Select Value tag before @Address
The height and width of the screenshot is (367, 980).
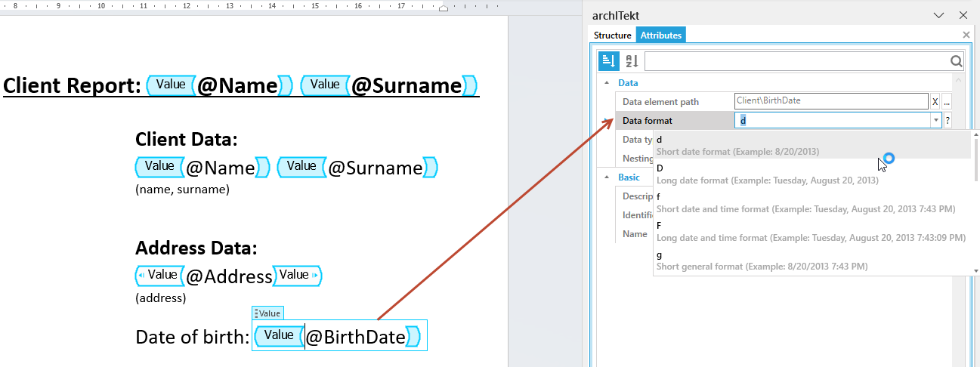click(x=159, y=276)
